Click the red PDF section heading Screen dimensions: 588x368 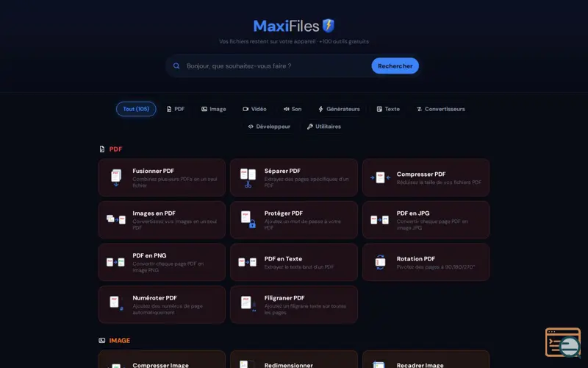[115, 149]
